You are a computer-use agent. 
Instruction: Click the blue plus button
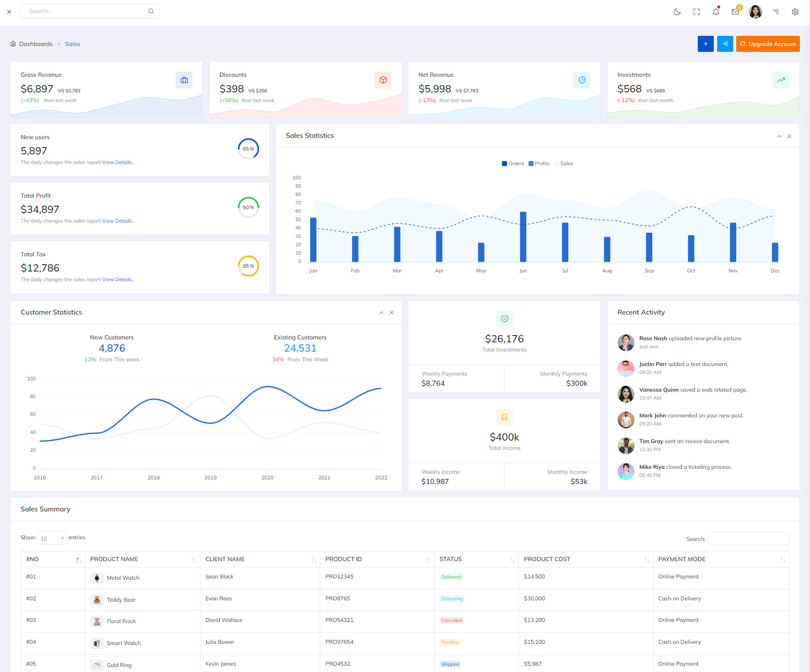pyautogui.click(x=705, y=44)
